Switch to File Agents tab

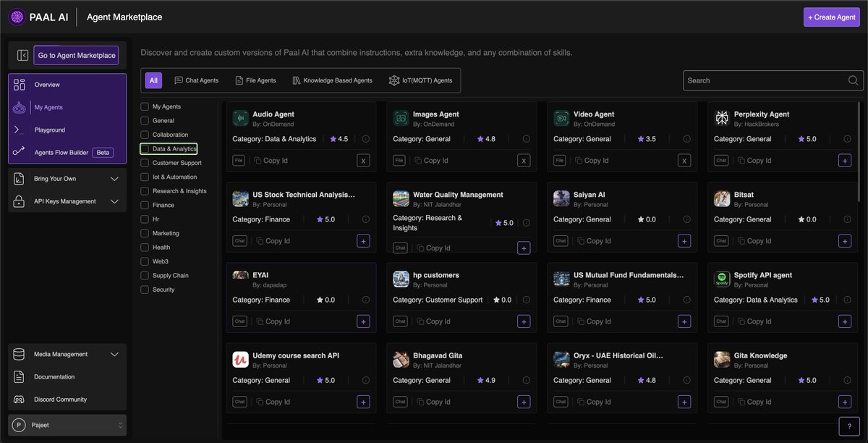[255, 80]
